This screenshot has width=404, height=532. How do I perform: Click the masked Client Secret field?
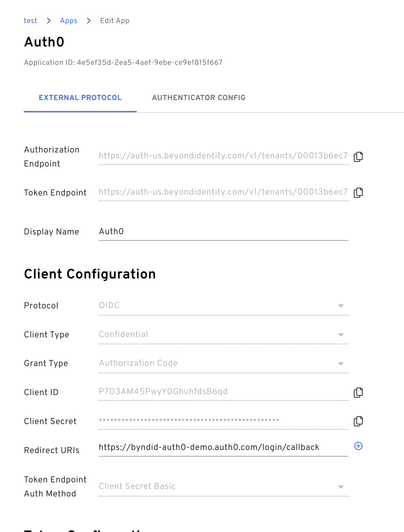pos(224,421)
